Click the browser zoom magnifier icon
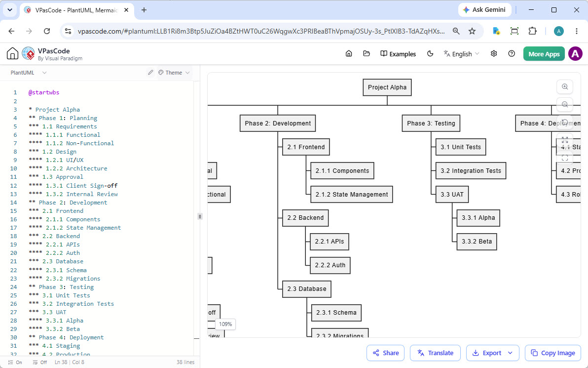This screenshot has height=368, width=588. click(456, 31)
